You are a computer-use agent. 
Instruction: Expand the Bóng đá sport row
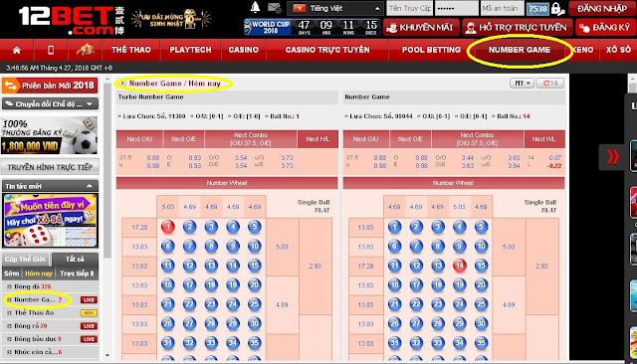50,286
